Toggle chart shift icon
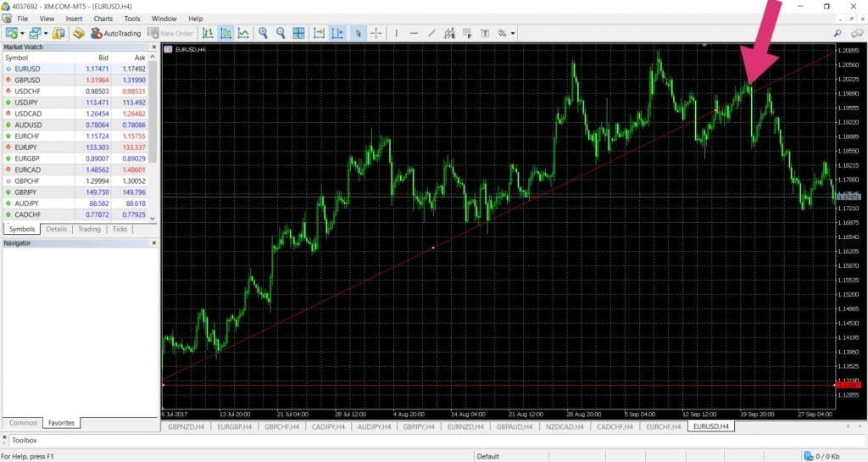Image resolution: width=868 pixels, height=462 pixels. [x=337, y=33]
